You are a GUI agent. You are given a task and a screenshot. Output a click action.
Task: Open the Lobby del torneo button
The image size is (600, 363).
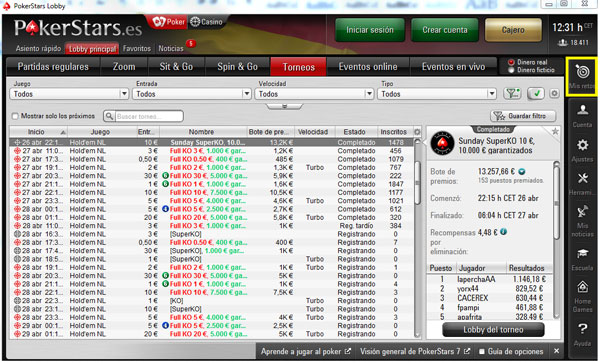[493, 330]
